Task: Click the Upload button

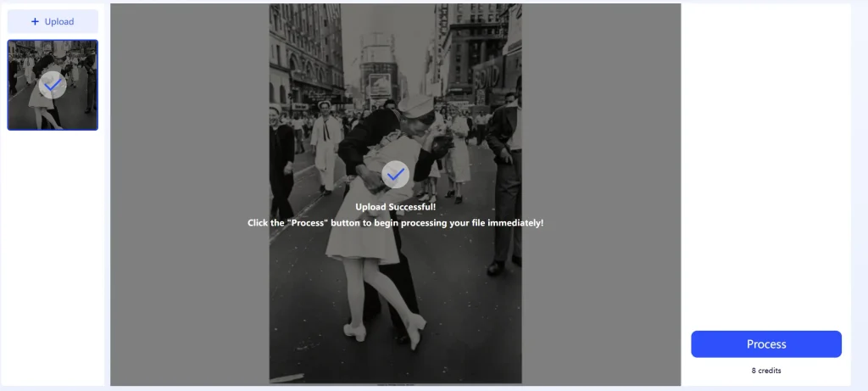Action: click(x=53, y=21)
